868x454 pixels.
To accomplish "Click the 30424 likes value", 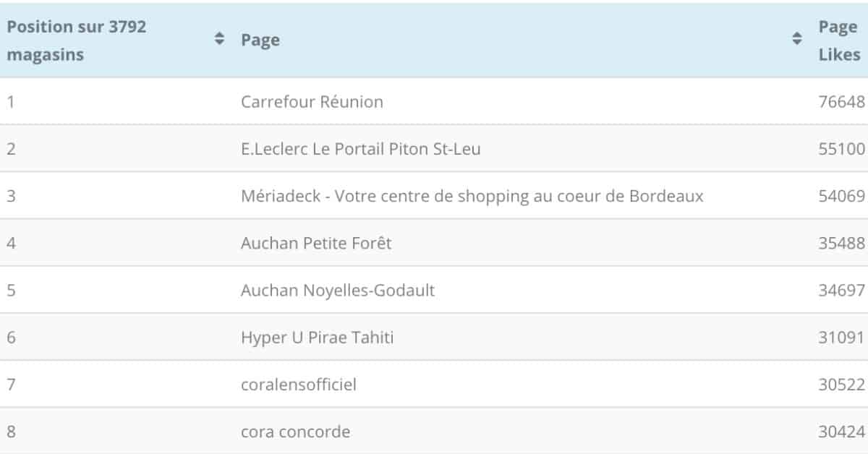I will pos(841,432).
